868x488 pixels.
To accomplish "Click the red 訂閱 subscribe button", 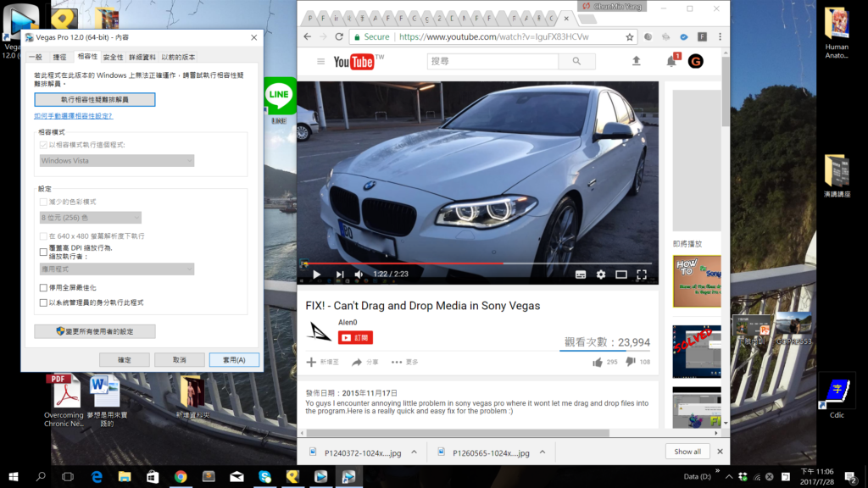I will click(x=355, y=337).
